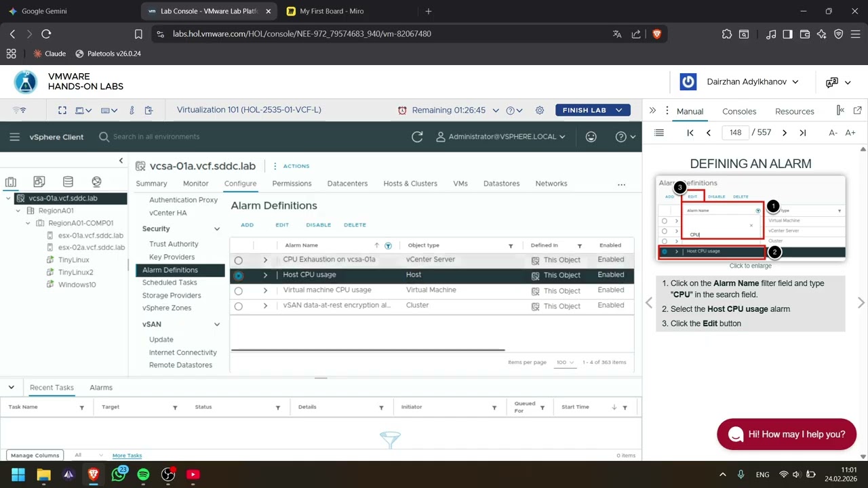Viewport: 868px width, 488px height.
Task: Collapse the RegionA01 tree node
Action: coord(18,211)
